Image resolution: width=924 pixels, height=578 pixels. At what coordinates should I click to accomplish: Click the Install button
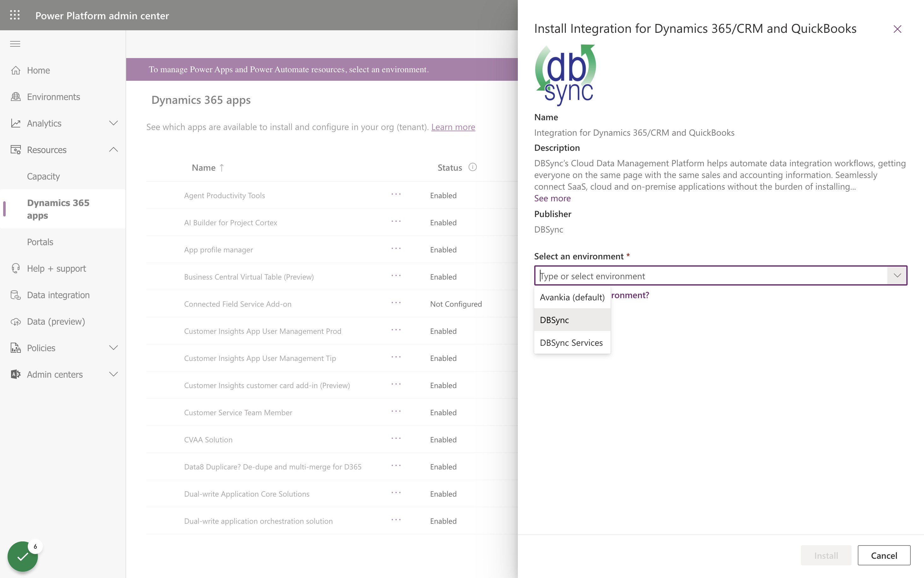point(826,556)
